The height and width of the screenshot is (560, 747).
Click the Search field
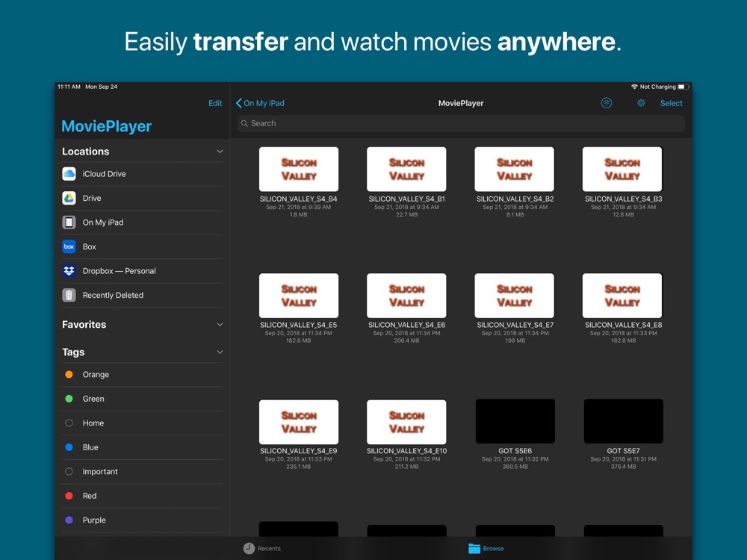(461, 123)
